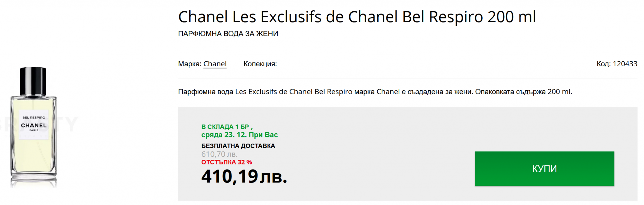
Task: Click the product code 120433
Action: tap(625, 64)
